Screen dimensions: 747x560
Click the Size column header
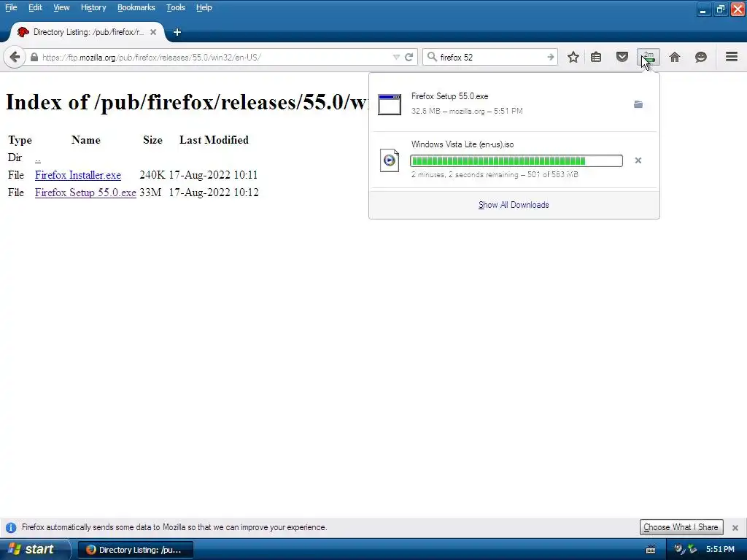[x=152, y=140]
